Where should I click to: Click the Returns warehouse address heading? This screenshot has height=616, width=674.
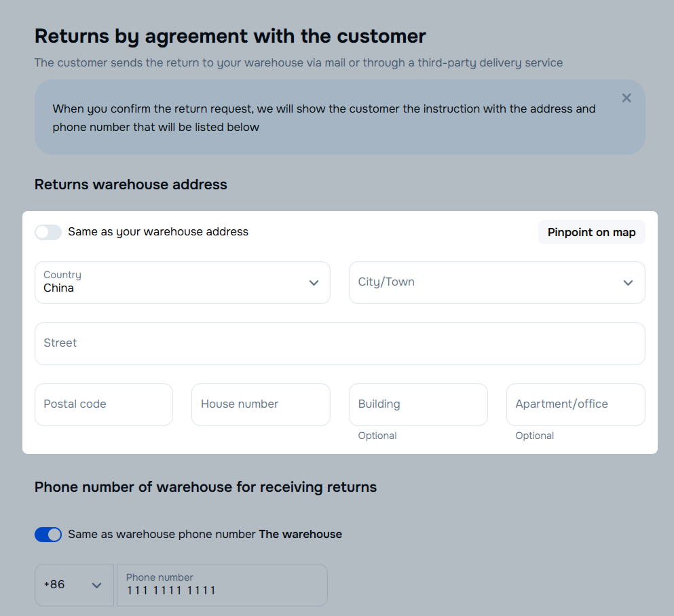tap(131, 185)
